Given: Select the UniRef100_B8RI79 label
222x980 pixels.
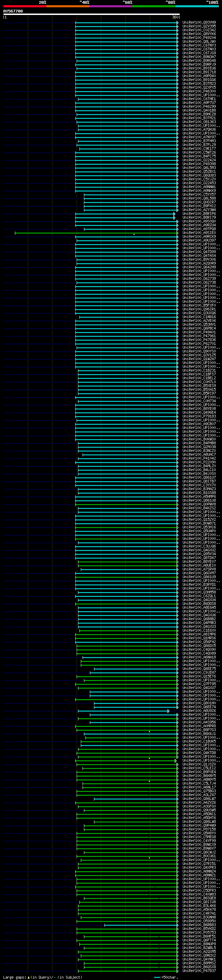Looking at the screenshot, I should coord(199,218).
